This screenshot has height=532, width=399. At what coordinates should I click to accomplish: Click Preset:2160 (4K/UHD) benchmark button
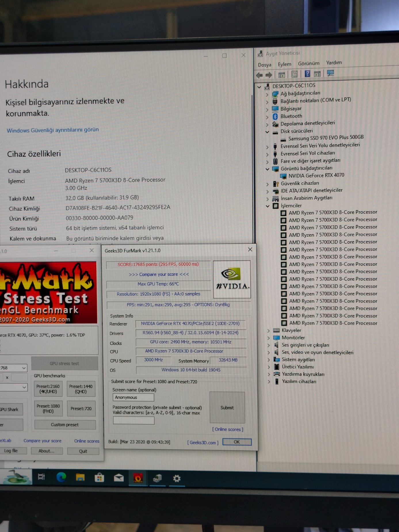48,389
